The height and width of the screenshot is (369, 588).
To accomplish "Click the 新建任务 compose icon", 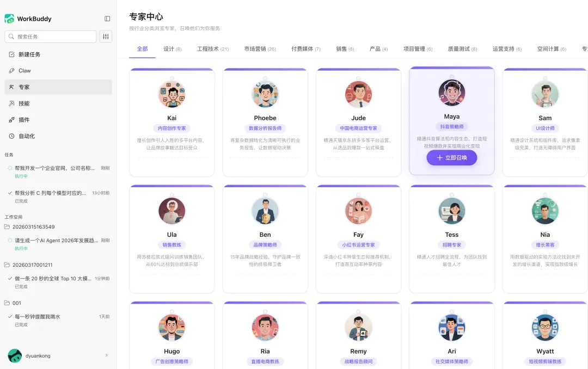I will click(x=11, y=54).
